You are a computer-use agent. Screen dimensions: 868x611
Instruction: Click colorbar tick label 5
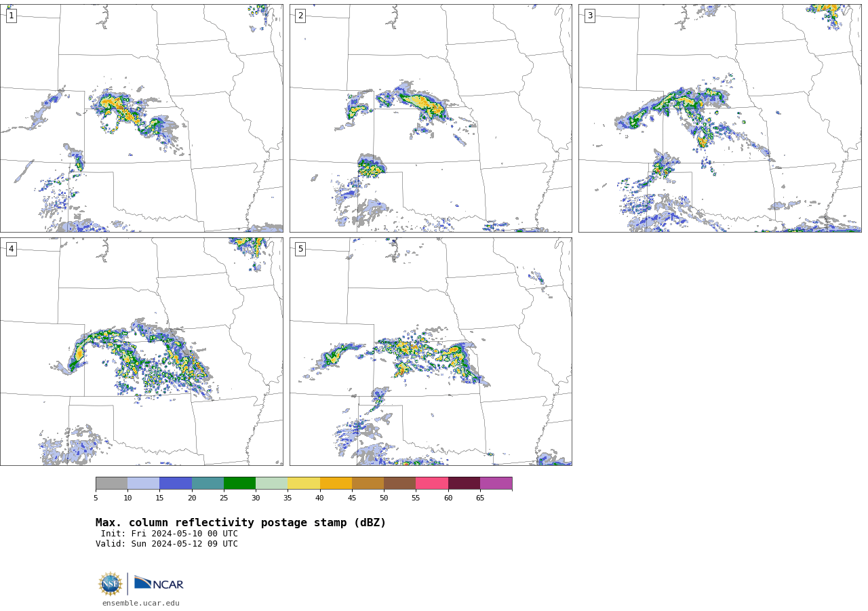(x=96, y=498)
